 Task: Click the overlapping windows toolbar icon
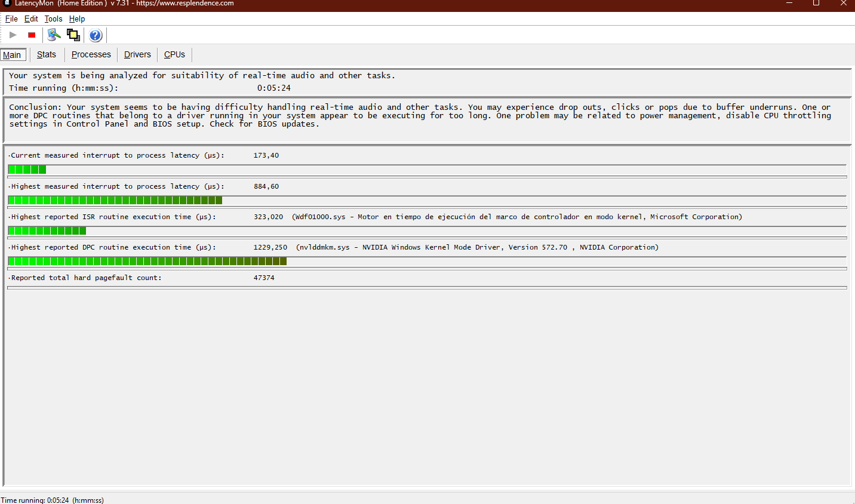(73, 35)
